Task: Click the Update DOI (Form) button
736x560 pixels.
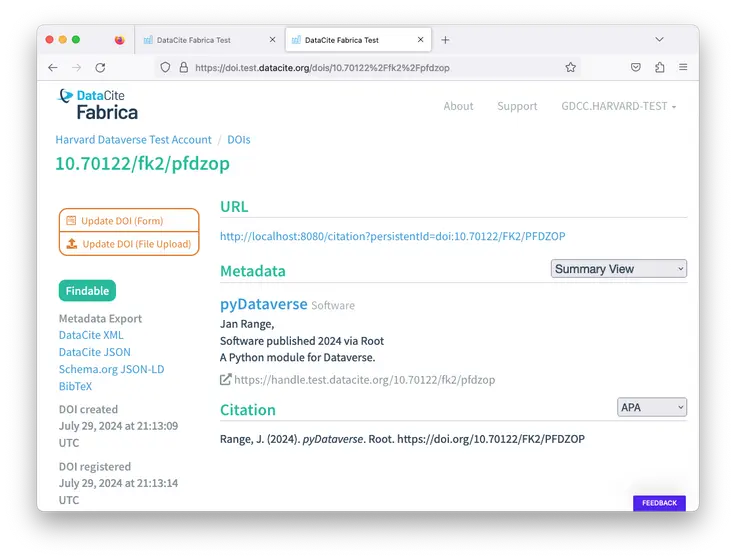Action: click(x=129, y=221)
